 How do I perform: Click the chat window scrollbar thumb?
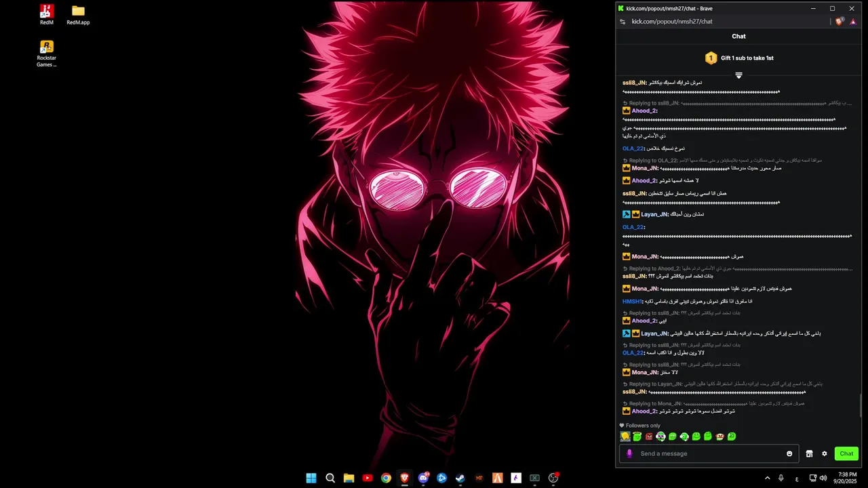(862, 406)
